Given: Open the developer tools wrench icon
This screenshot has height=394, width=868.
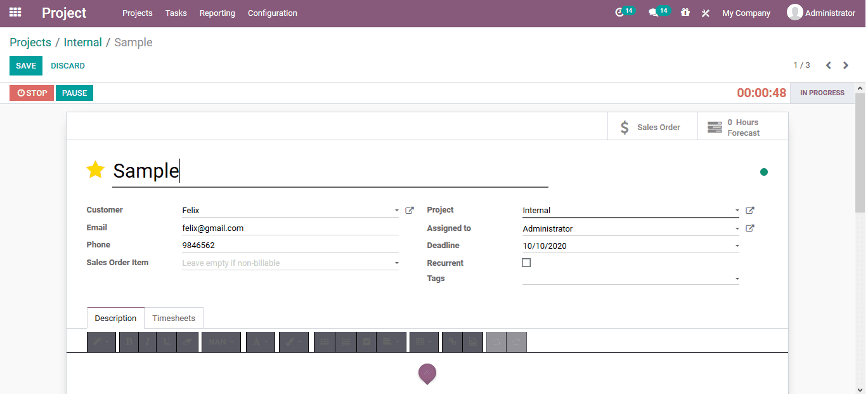Looking at the screenshot, I should pyautogui.click(x=706, y=12).
